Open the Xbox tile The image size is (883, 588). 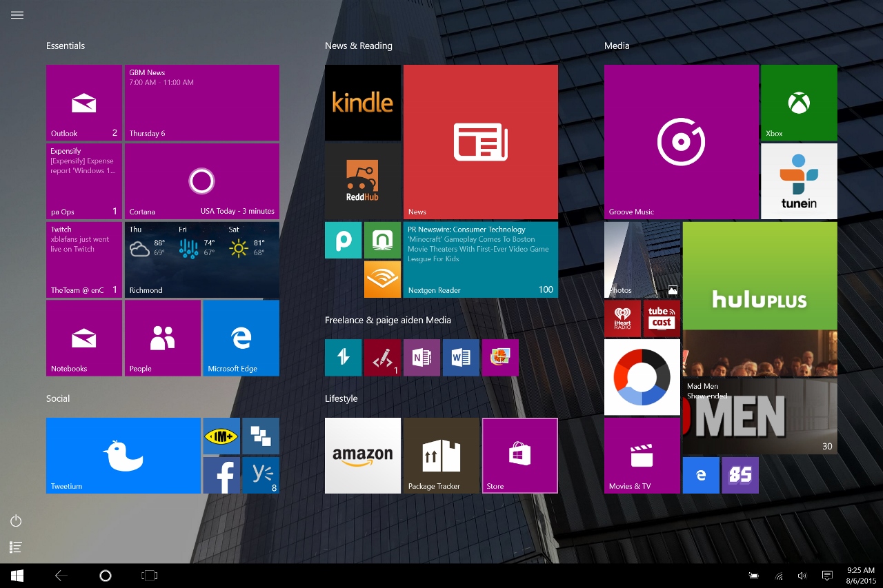click(799, 103)
